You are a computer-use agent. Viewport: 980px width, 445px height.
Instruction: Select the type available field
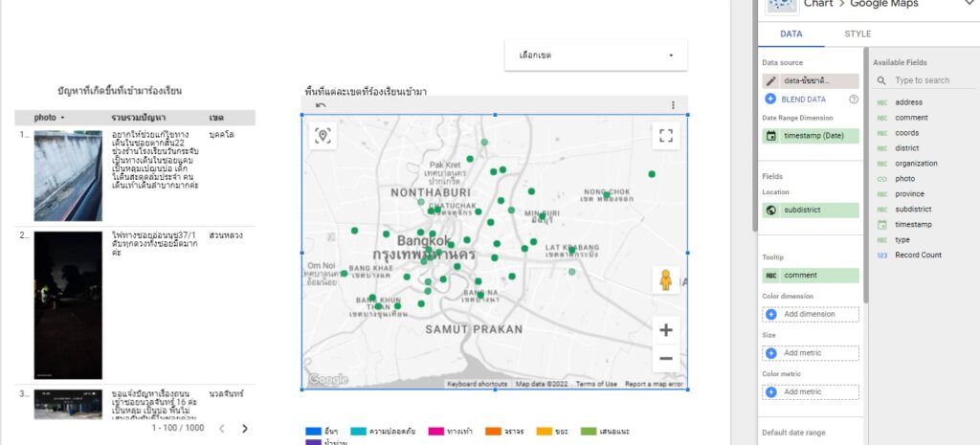tap(902, 240)
